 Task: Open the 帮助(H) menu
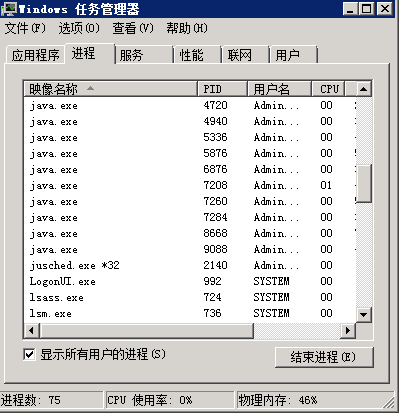[187, 28]
